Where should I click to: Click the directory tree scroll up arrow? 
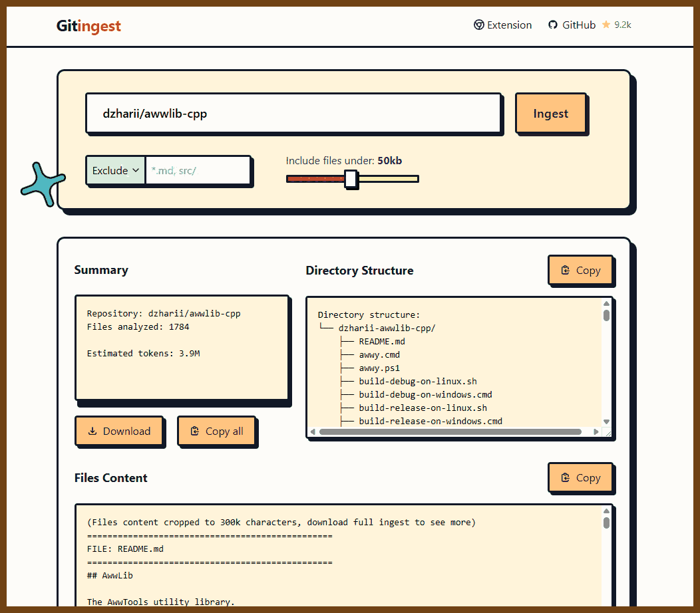tap(606, 303)
